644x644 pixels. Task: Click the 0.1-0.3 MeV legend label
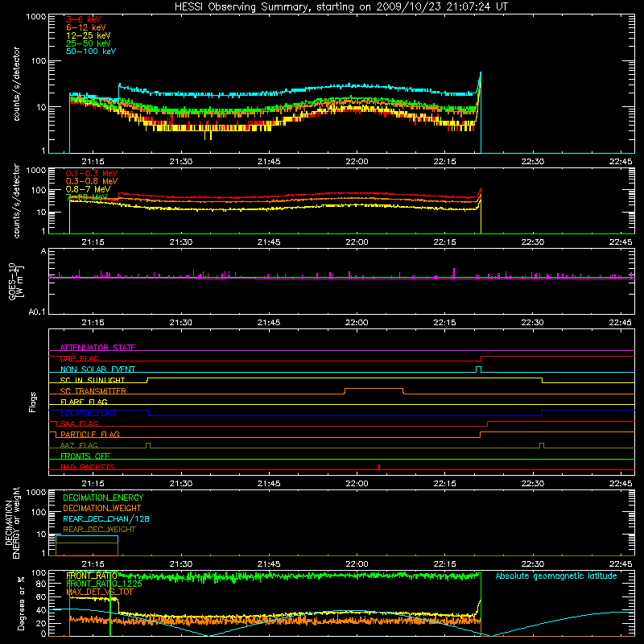92,173
